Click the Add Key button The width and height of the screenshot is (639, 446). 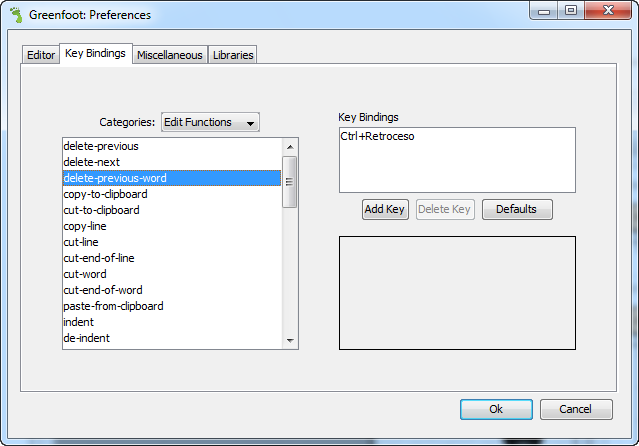click(x=385, y=209)
